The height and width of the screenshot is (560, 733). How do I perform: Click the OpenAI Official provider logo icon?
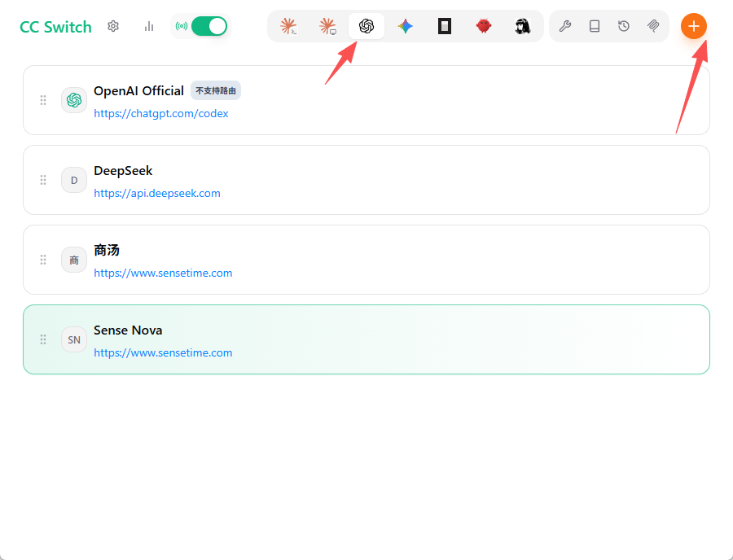tap(74, 100)
